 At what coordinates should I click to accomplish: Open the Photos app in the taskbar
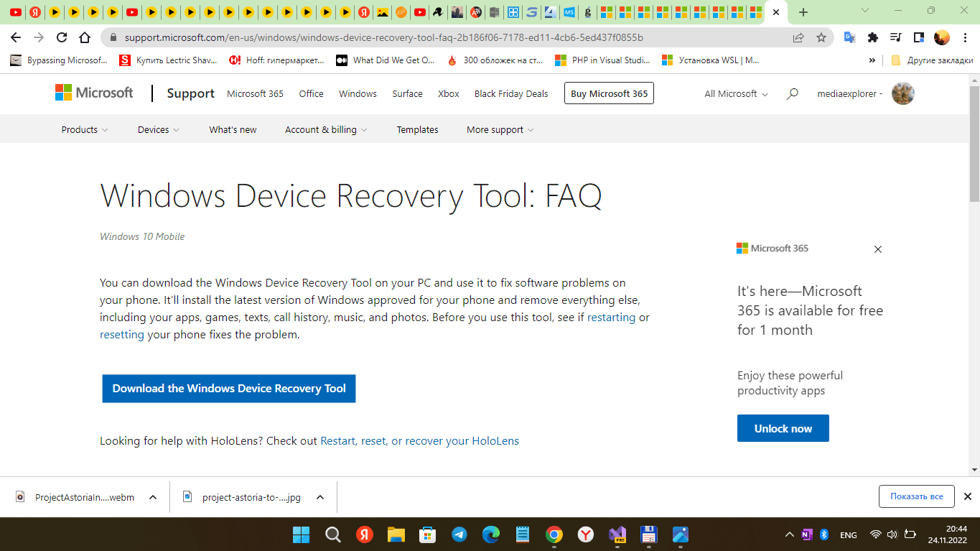(x=681, y=534)
